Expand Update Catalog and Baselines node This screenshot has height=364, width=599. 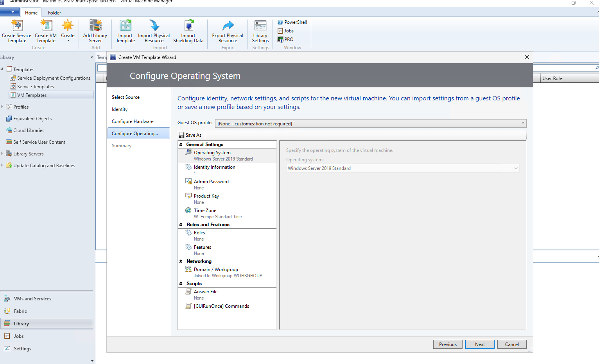[x=2, y=165]
